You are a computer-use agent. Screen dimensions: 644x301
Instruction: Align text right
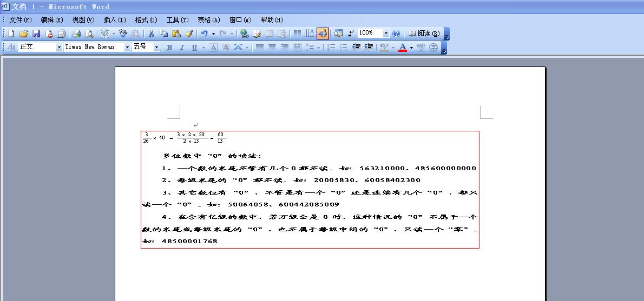click(x=284, y=47)
